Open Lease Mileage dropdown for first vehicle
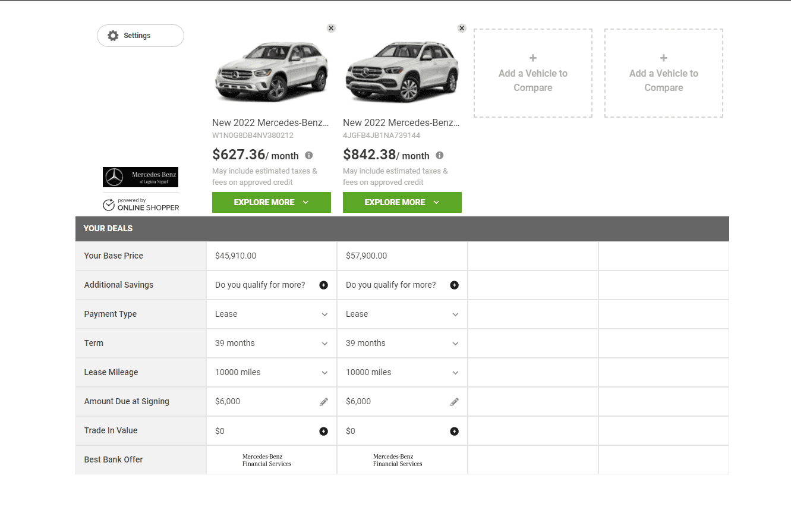The width and height of the screenshot is (791, 532). [272, 372]
